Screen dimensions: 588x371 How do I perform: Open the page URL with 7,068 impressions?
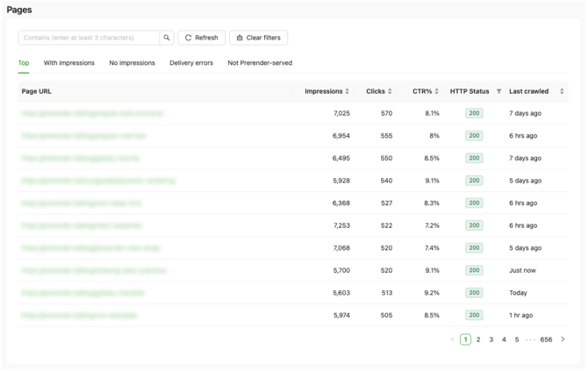90,248
